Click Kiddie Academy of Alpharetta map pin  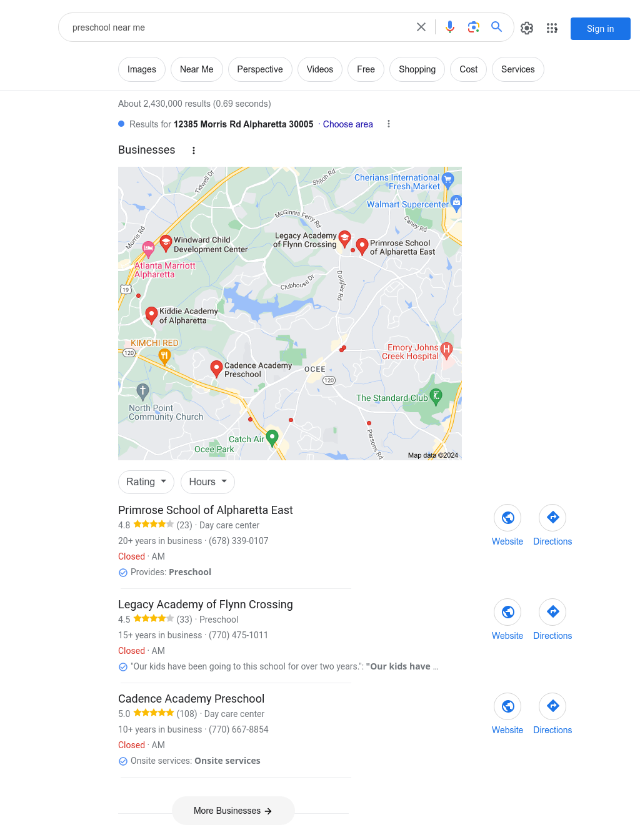151,315
